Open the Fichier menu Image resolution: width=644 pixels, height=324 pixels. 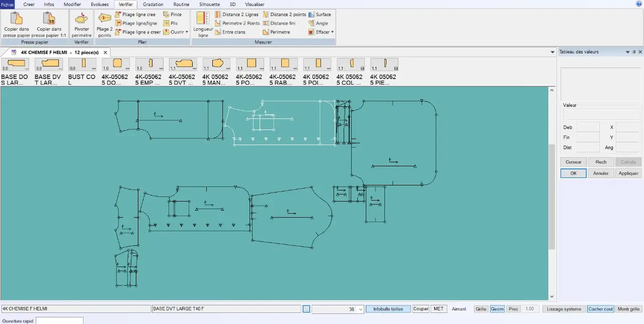click(8, 4)
